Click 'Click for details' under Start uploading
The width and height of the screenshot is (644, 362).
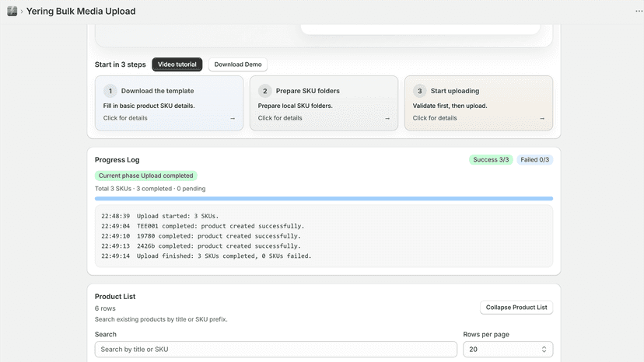pos(435,118)
